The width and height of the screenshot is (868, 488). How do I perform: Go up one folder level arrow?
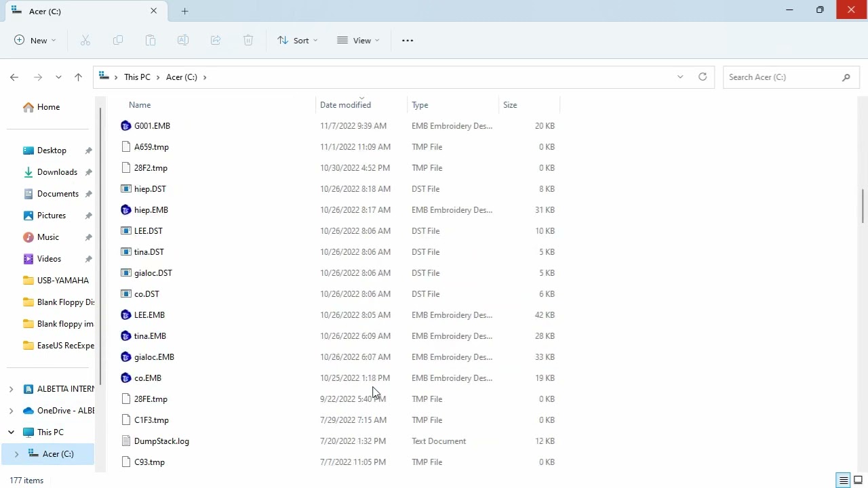click(78, 77)
